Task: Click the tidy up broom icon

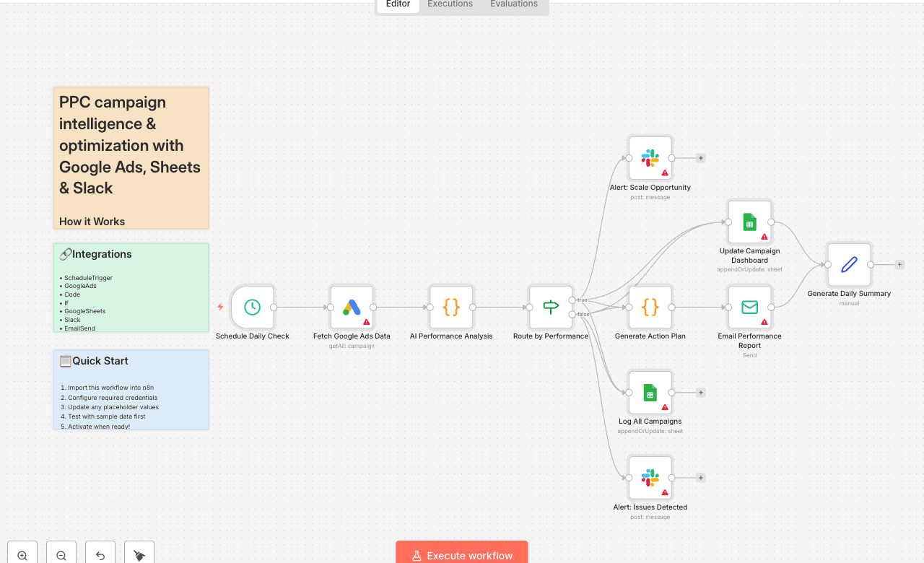Action: tap(139, 554)
